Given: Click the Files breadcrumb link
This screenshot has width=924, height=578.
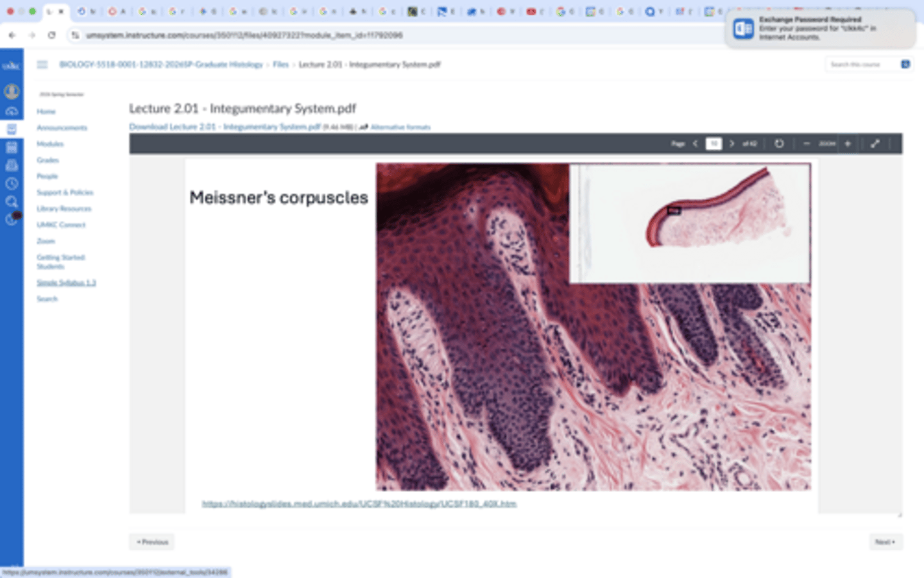Looking at the screenshot, I should coord(280,64).
